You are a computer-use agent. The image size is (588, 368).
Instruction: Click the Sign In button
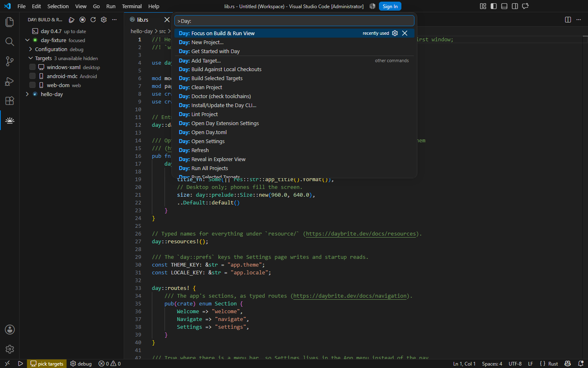(x=390, y=6)
